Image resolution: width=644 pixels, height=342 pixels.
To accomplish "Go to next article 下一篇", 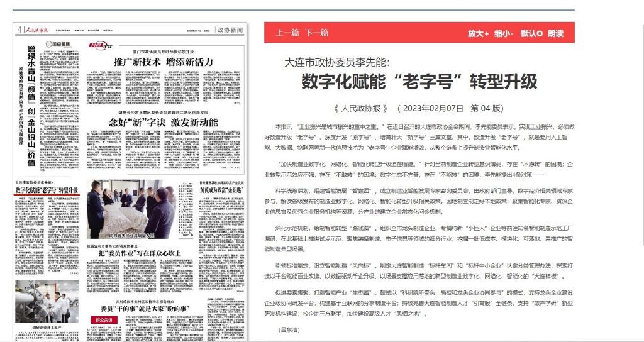I will [316, 33].
